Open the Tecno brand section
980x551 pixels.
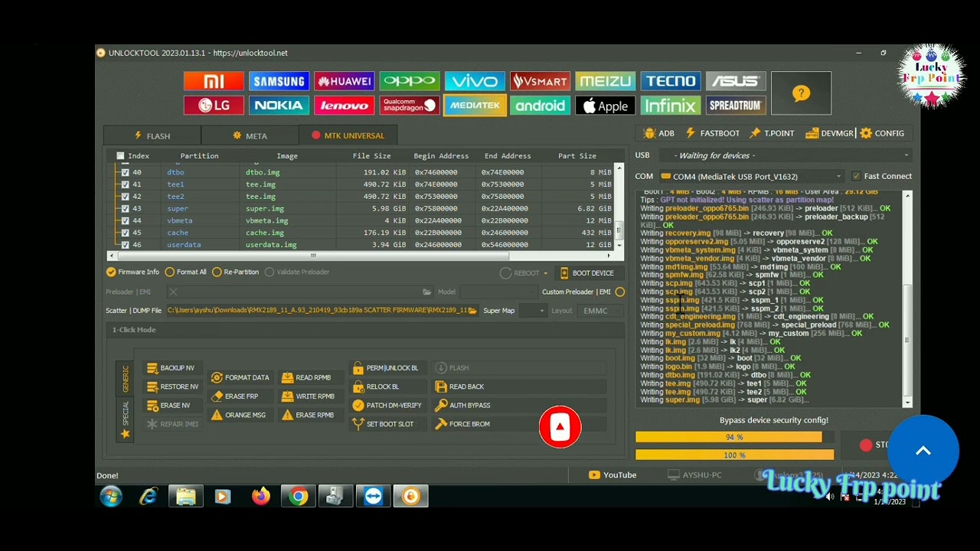[x=671, y=81]
